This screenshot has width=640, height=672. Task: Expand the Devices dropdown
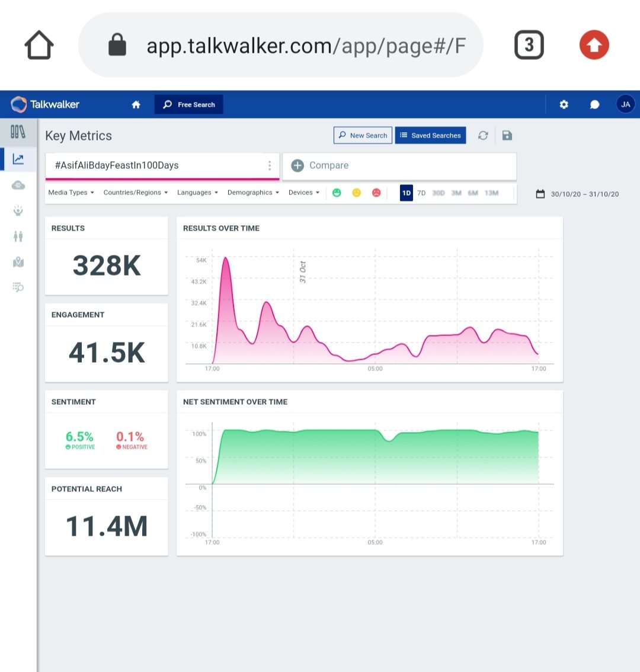tap(304, 193)
